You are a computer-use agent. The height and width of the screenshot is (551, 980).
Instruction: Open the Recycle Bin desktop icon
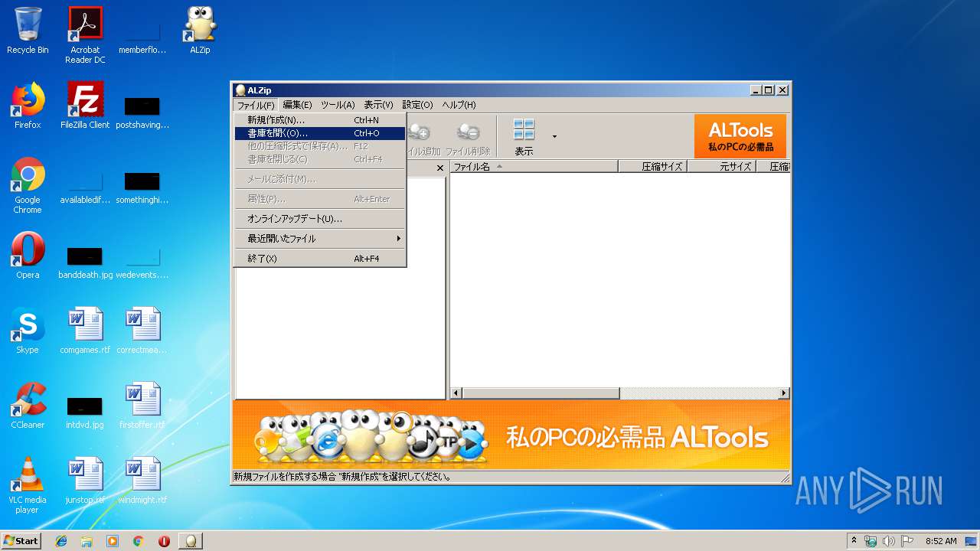pyautogui.click(x=28, y=31)
